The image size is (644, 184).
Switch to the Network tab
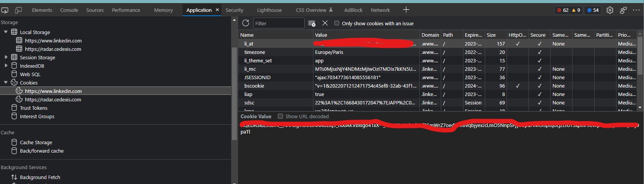point(380,10)
